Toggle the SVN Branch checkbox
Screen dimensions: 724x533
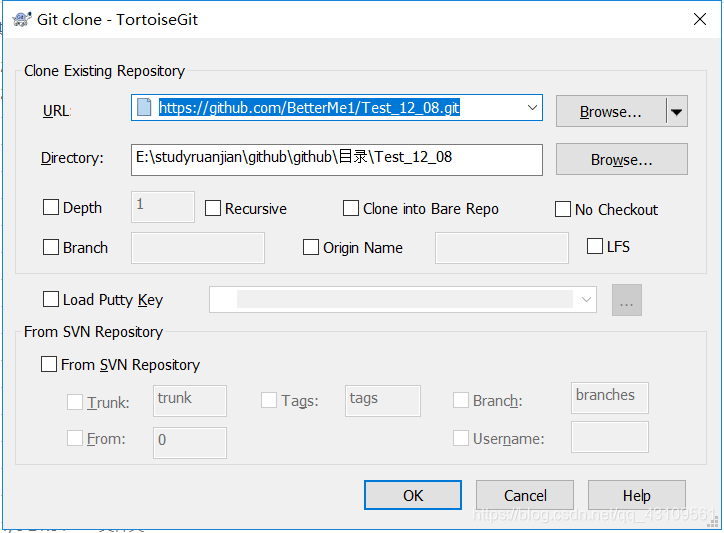461,400
